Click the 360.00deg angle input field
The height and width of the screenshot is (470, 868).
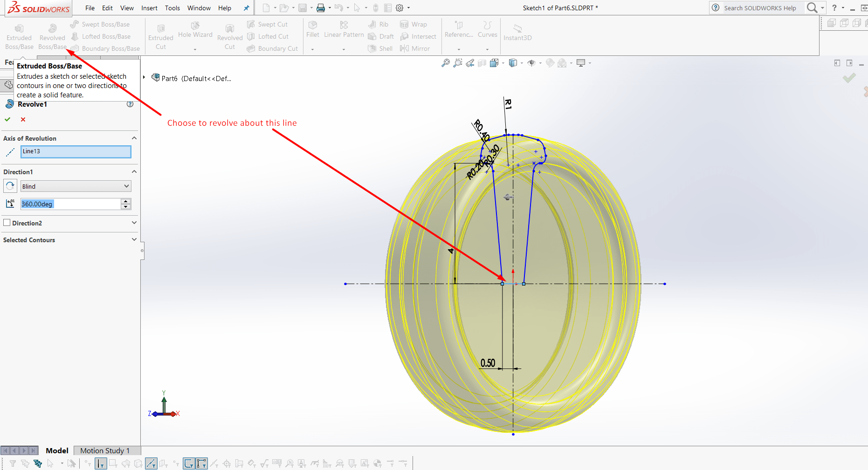coord(70,204)
